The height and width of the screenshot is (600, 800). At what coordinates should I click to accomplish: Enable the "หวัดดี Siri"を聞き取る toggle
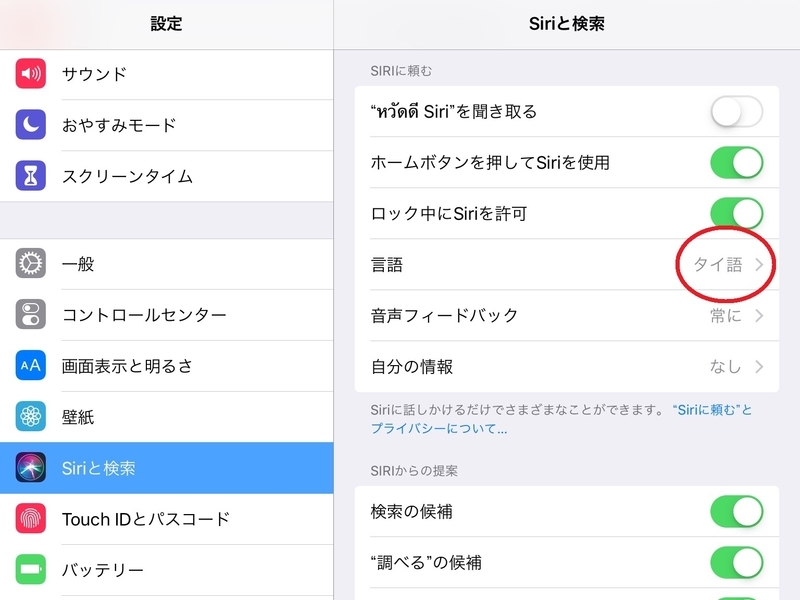coord(736,111)
